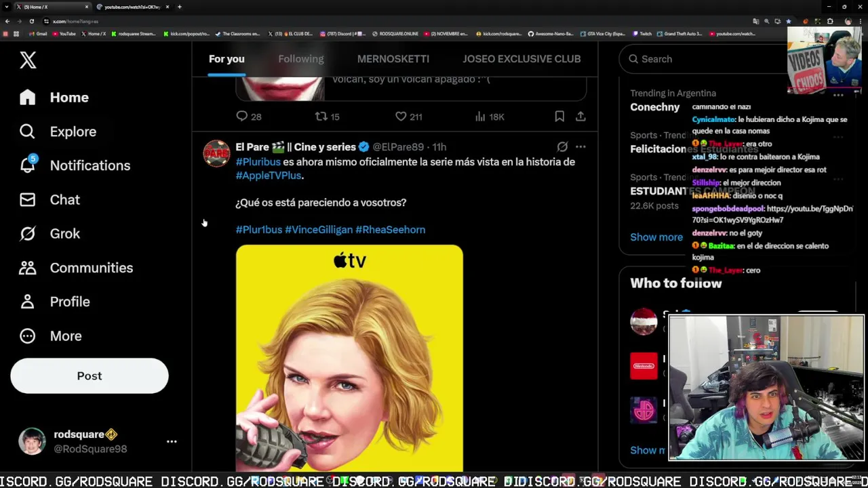
Task: Click the #AppleTVPlus hashtag
Action: (x=269, y=176)
